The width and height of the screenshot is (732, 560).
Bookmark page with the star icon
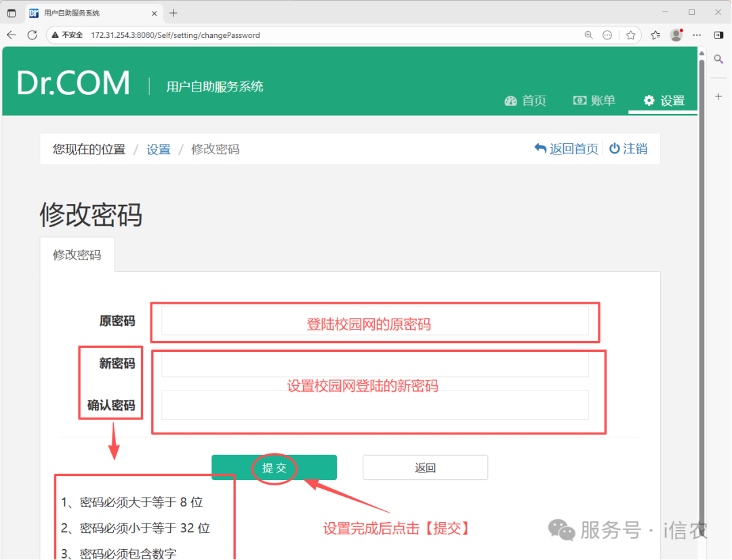coord(630,35)
